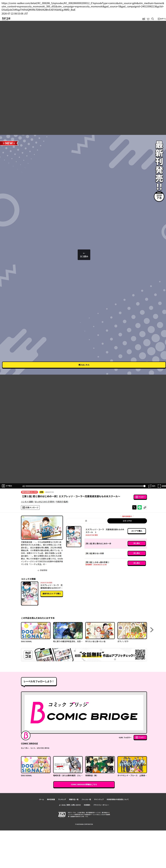Click 購入はこちら yellow purchase button
Image resolution: width=166 pixels, height=868 pixels.
point(84,365)
